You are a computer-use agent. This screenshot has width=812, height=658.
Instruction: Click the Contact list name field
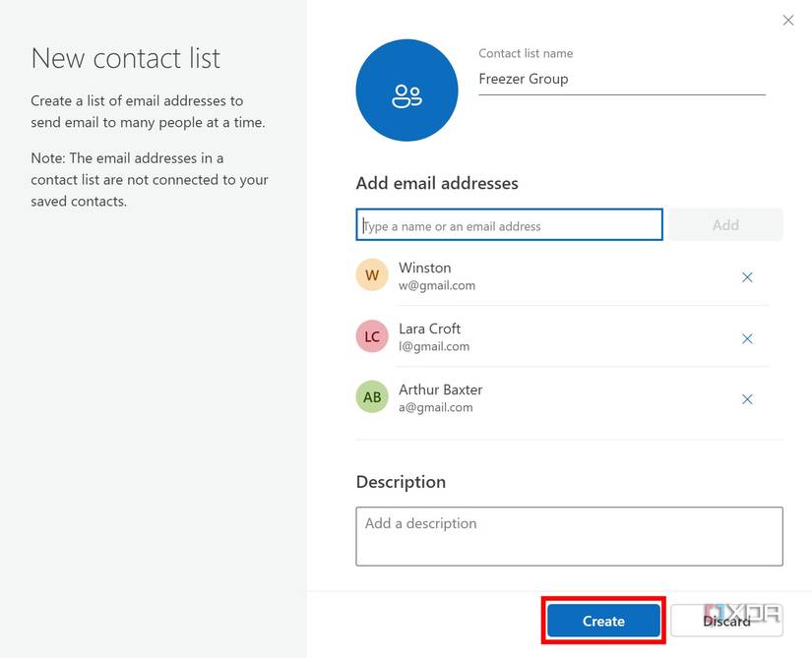(621, 80)
